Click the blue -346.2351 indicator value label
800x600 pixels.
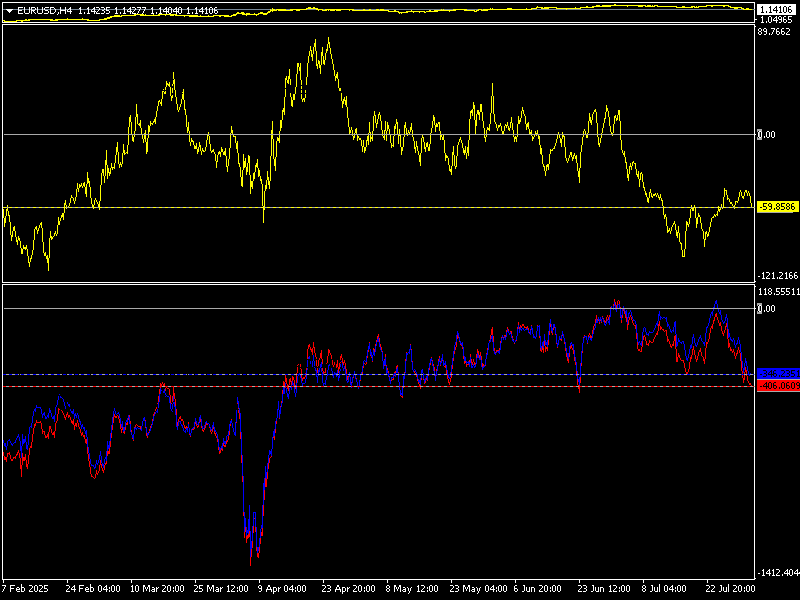tap(779, 374)
